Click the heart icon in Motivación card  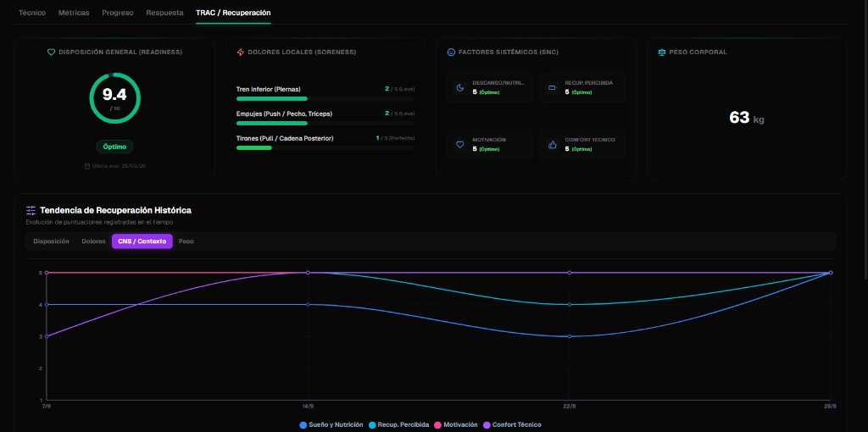459,144
